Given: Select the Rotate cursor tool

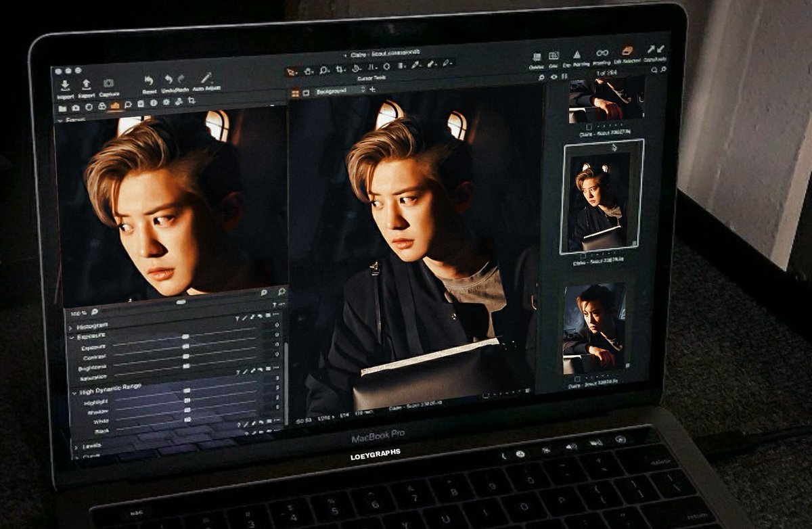Looking at the screenshot, I should click(x=357, y=68).
